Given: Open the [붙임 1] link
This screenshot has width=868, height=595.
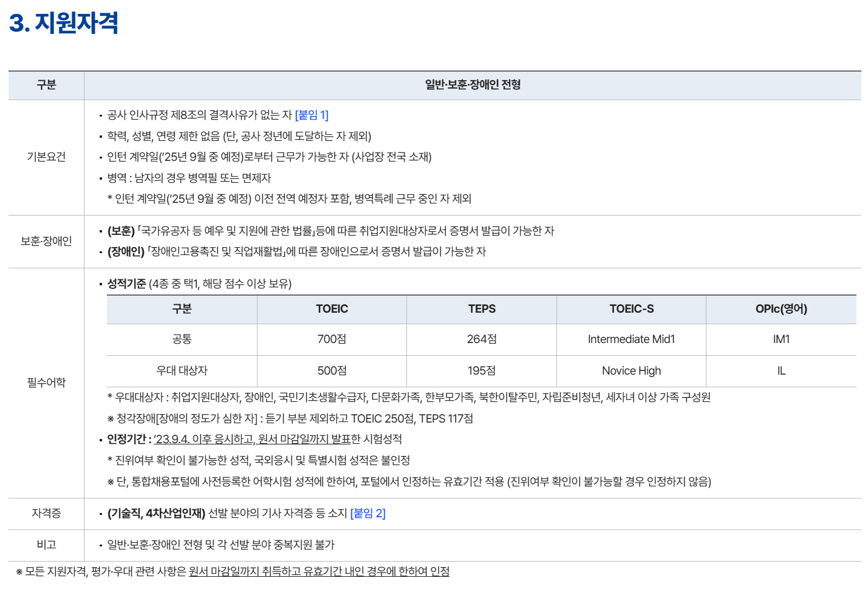Looking at the screenshot, I should [x=312, y=115].
